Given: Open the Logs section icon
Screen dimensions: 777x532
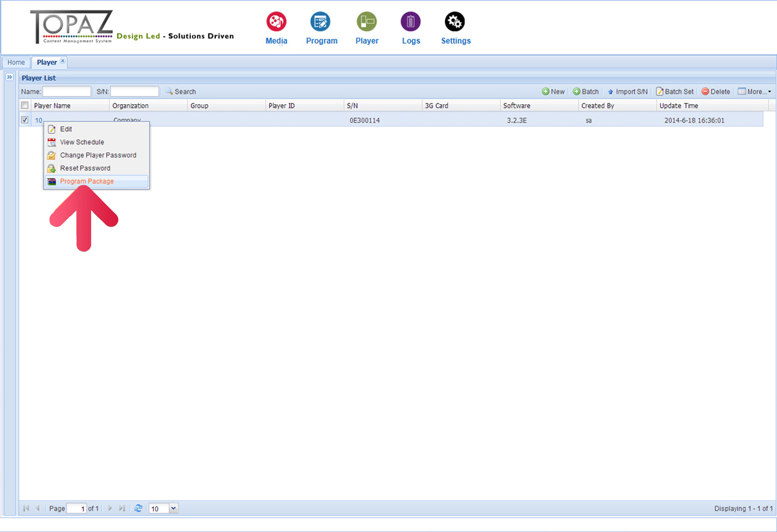Looking at the screenshot, I should point(410,22).
